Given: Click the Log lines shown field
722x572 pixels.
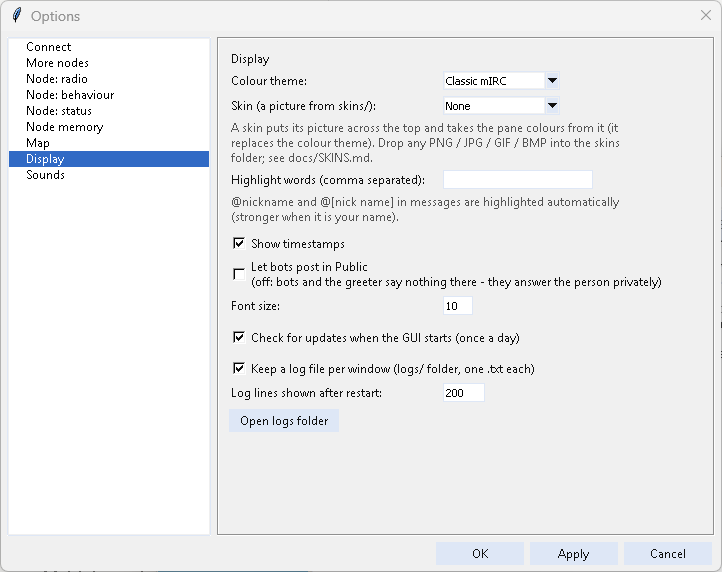Looking at the screenshot, I should click(464, 393).
